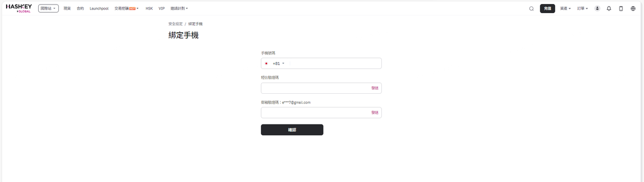Open the 交易挖礦 HOT menu

click(x=126, y=9)
